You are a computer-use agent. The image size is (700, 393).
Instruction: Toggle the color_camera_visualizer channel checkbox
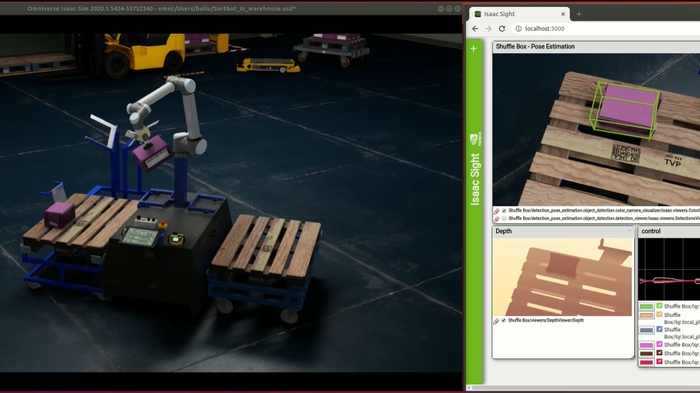[504, 211]
